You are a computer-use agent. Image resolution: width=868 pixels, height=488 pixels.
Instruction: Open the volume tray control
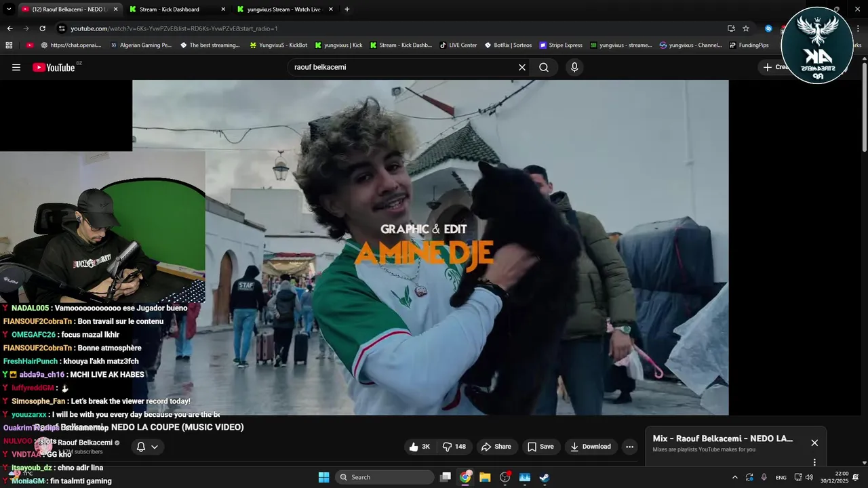click(x=809, y=477)
